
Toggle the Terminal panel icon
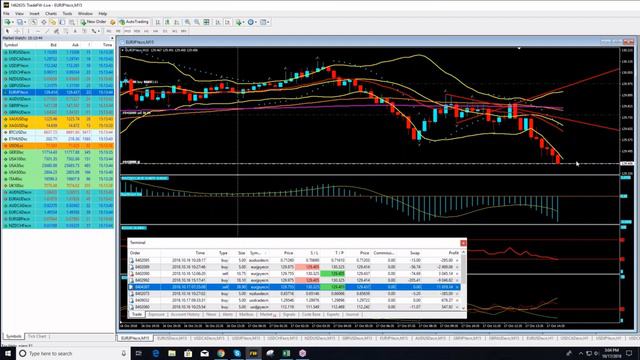62,22
